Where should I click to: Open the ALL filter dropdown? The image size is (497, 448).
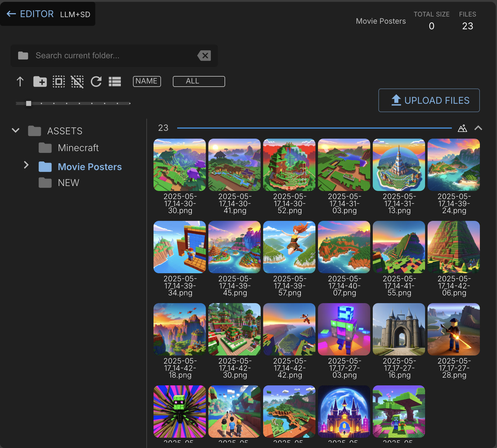199,81
